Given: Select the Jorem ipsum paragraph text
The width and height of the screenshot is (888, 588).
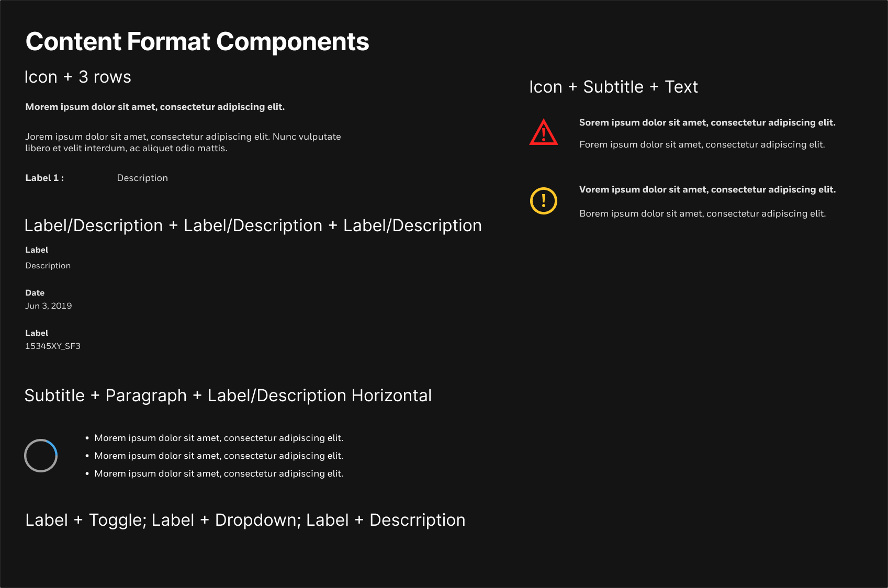Looking at the screenshot, I should pyautogui.click(x=183, y=142).
